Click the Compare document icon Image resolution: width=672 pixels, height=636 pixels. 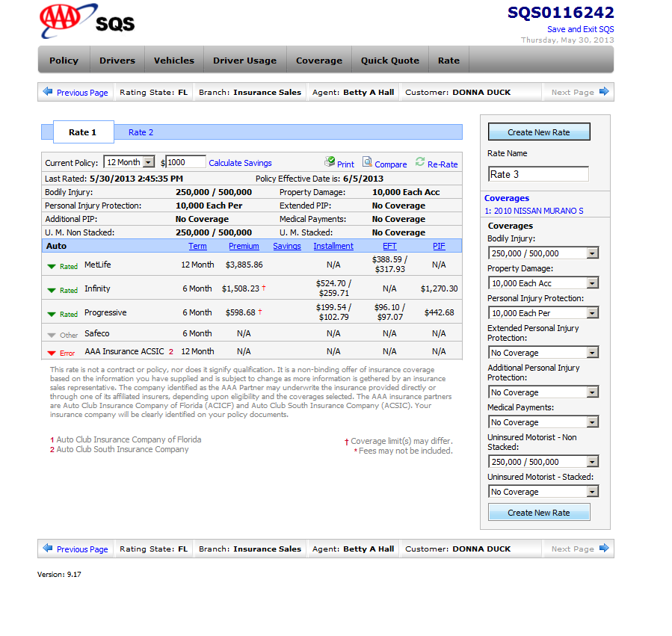[367, 162]
